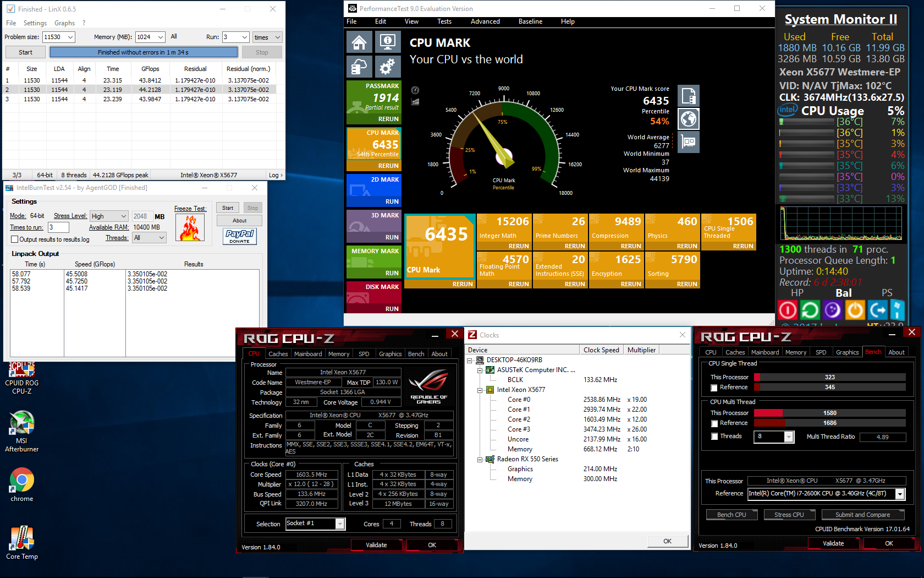Viewport: 924px width, 578px height.
Task: Toggle Output results to results.log checkbox
Action: pos(15,239)
